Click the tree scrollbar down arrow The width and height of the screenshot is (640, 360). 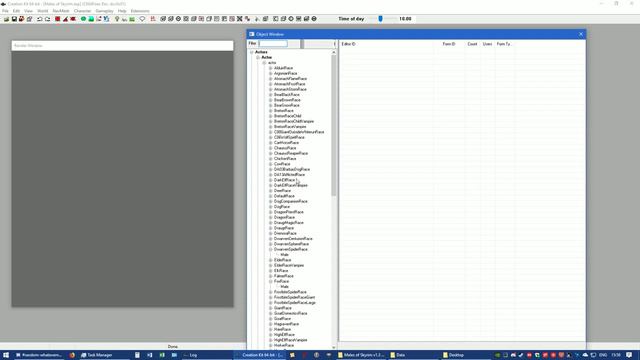[x=334, y=347]
